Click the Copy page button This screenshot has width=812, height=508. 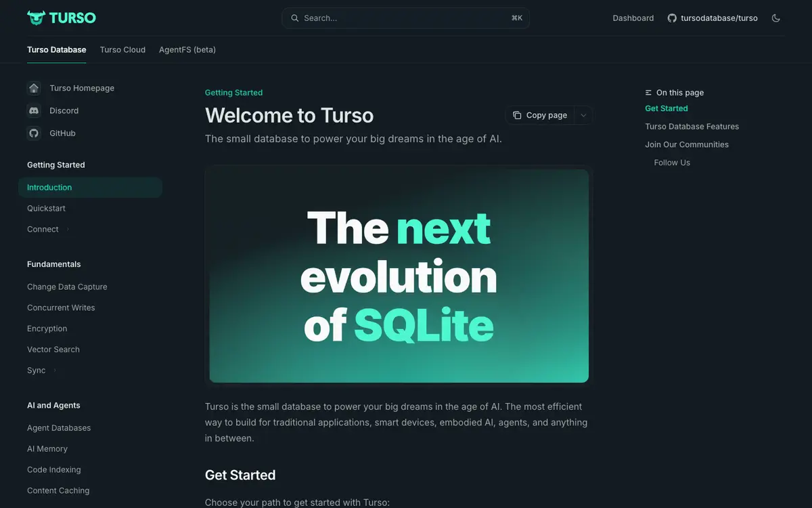pyautogui.click(x=540, y=115)
